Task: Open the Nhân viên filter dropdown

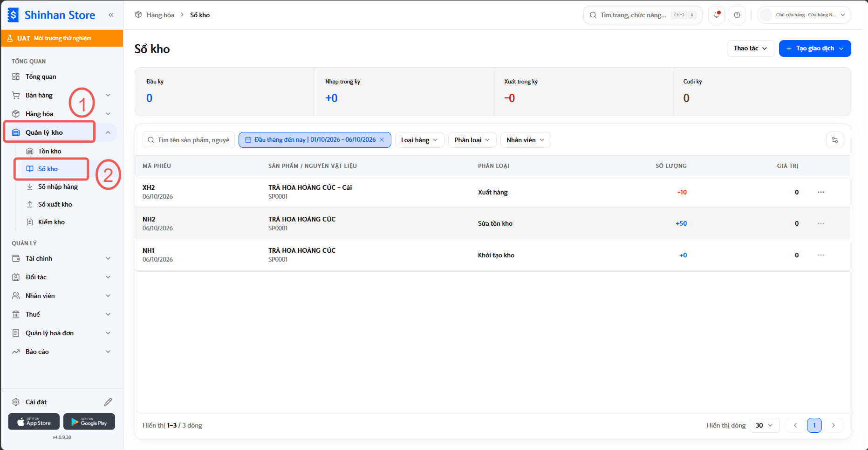Action: pos(525,140)
